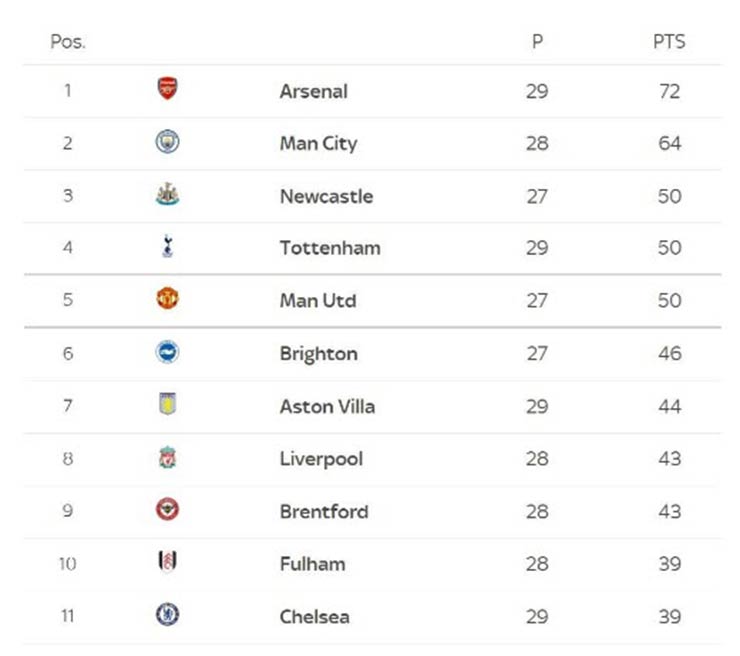Click the Chelsea club crest
The height and width of the screenshot is (656, 740).
(167, 615)
